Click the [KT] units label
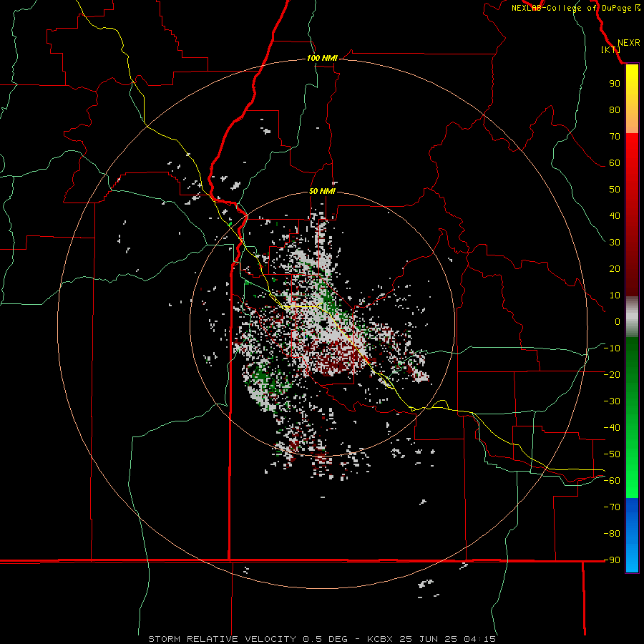 610,49
